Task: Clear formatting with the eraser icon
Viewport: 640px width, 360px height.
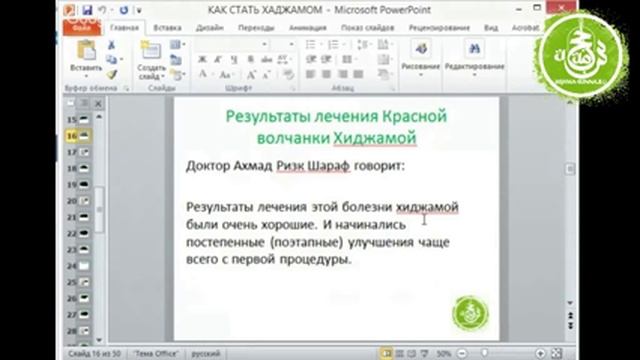Action: point(288,75)
